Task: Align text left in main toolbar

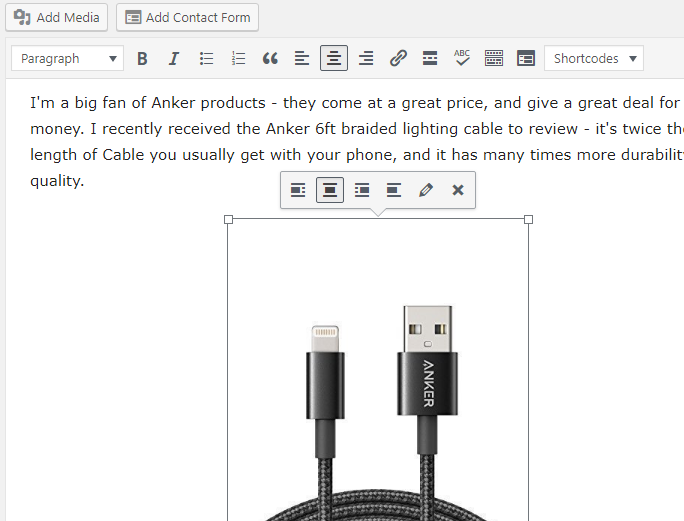Action: pos(302,58)
